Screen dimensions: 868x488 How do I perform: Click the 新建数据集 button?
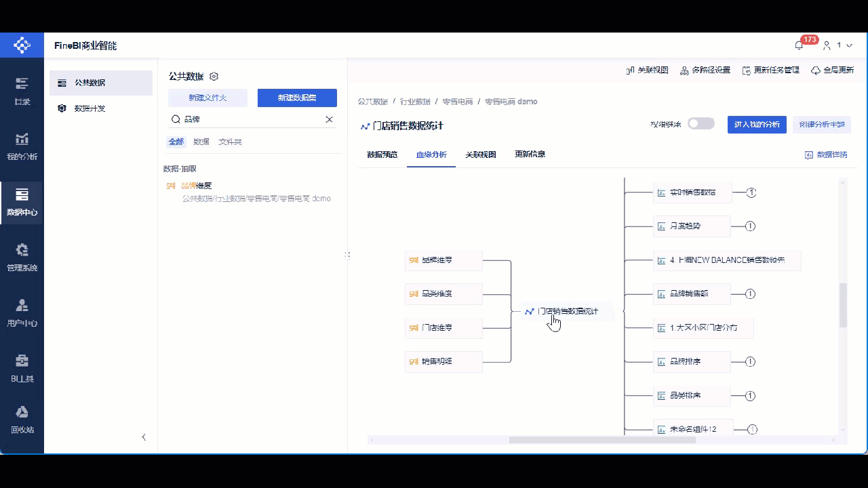coord(296,98)
